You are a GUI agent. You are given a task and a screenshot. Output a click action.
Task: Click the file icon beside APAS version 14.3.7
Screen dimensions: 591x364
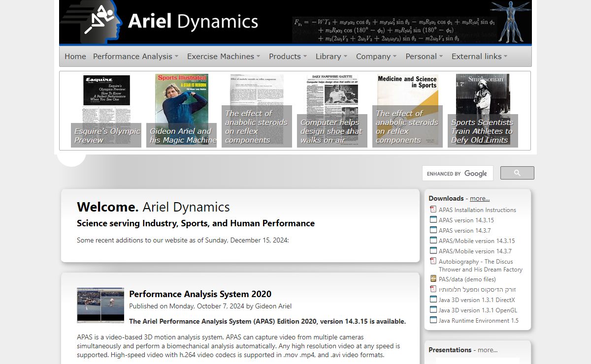[433, 230]
